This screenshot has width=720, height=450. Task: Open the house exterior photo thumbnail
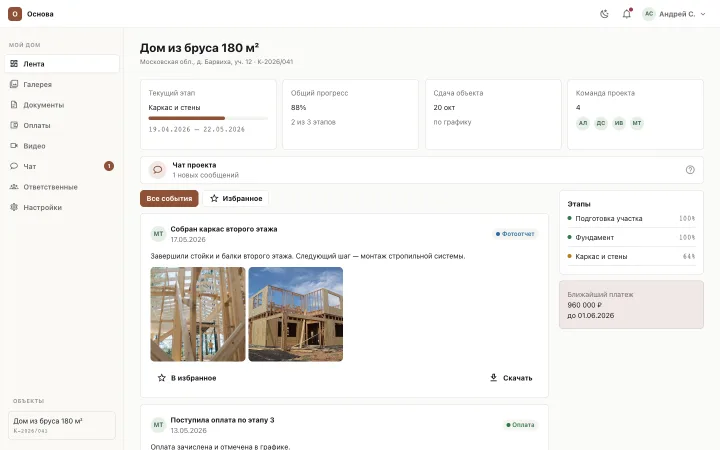296,314
